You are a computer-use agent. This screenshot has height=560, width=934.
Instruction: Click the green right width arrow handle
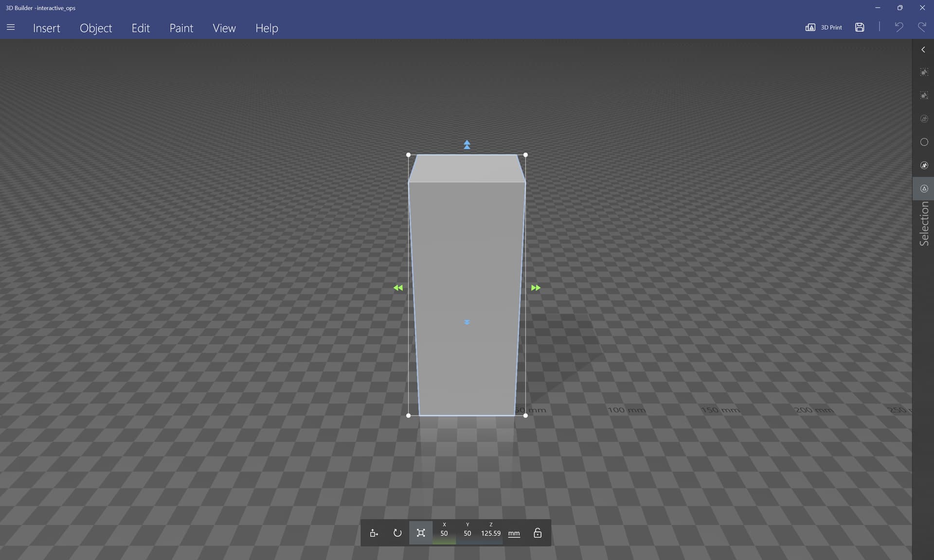[536, 288]
